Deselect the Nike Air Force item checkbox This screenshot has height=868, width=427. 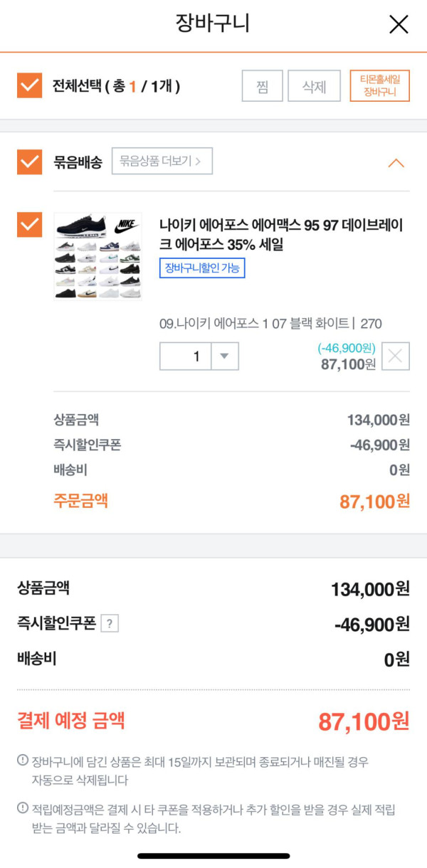click(29, 225)
